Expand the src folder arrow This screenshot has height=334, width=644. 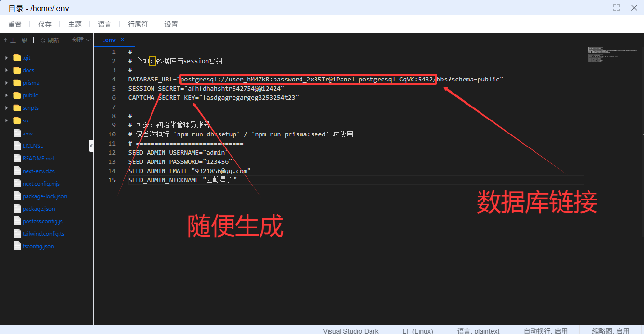(6, 120)
